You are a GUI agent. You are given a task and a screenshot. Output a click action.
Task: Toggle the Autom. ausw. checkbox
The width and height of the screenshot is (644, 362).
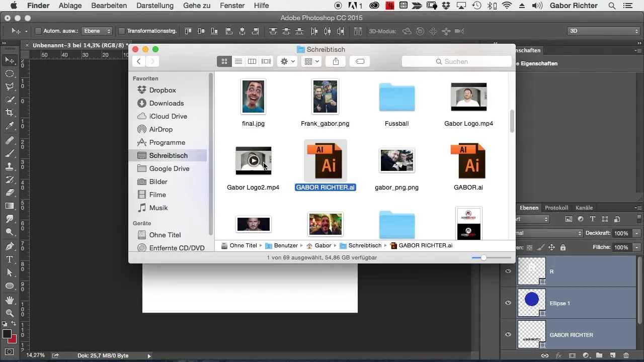coord(38,31)
